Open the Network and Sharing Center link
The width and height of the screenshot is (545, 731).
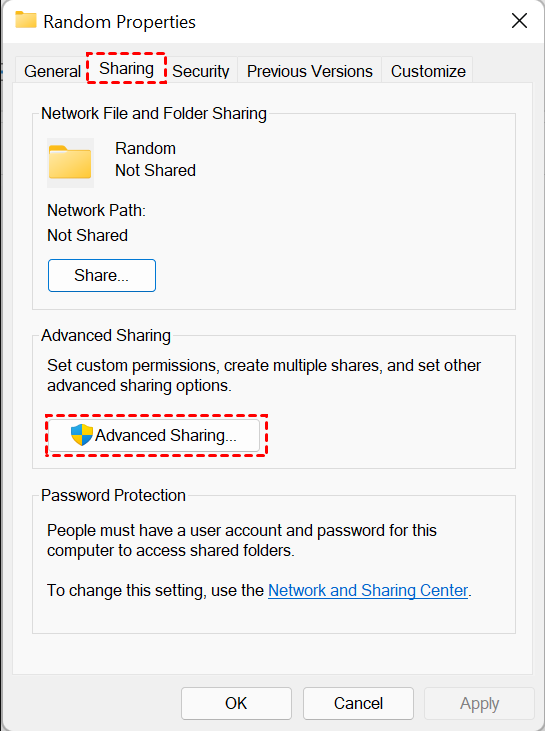pos(368,590)
